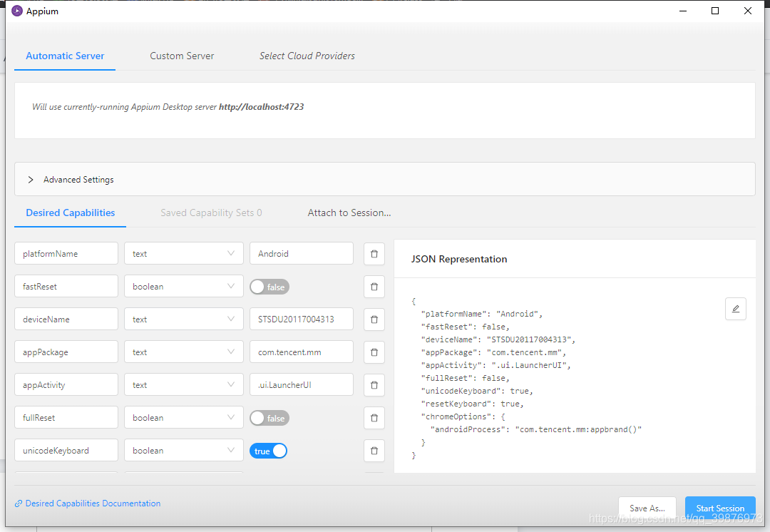Click the unicodeKeyboard name field
The image size is (770, 532).
66,451
